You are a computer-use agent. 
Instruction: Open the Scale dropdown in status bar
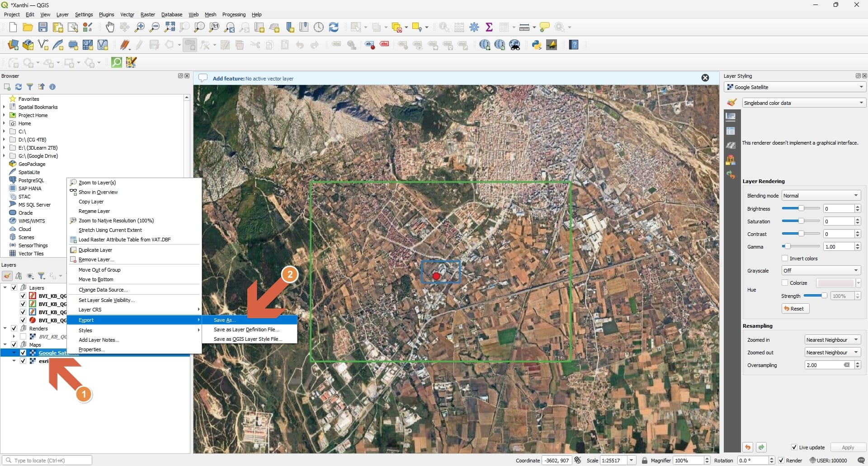pyautogui.click(x=632, y=461)
